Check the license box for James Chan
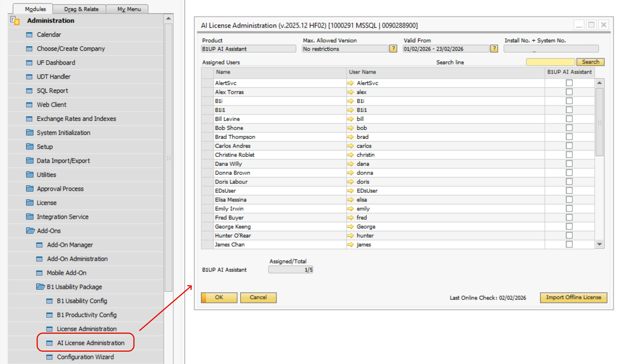Viewport: 618px width, 364px height. pyautogui.click(x=569, y=244)
